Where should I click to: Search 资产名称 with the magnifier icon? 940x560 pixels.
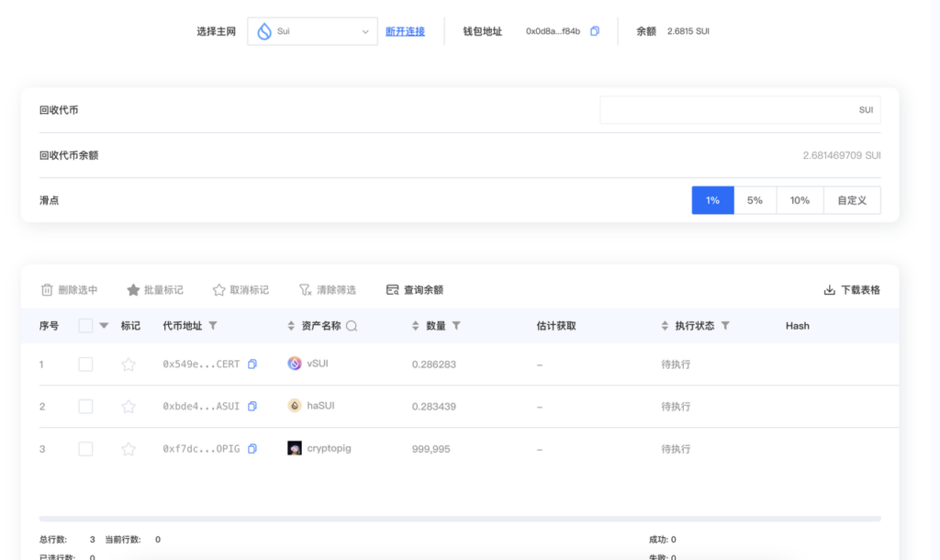coord(352,326)
